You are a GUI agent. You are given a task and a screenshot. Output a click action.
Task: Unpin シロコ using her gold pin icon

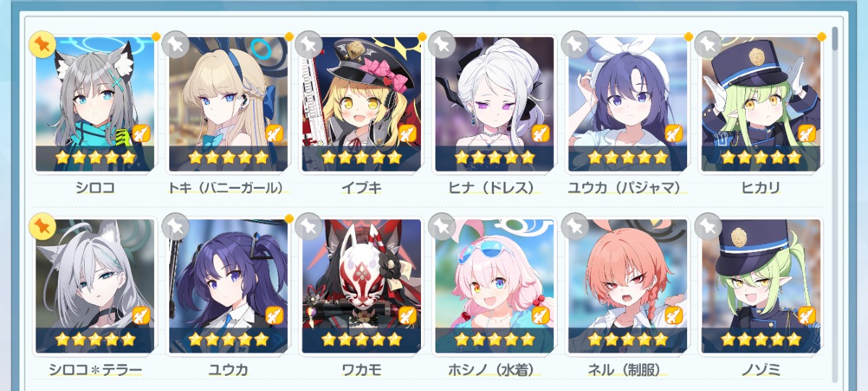pos(43,45)
